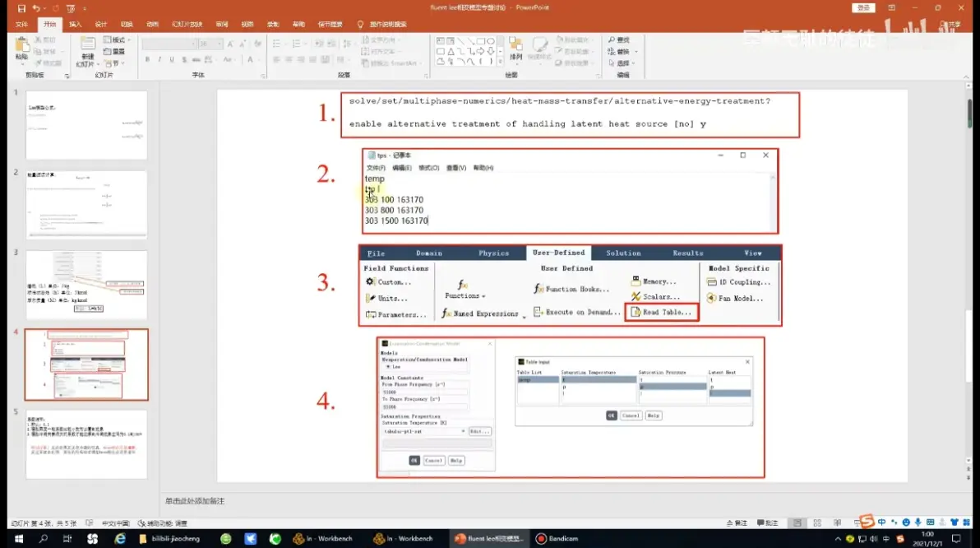
Task: Click the Undo arrow icon
Action: tap(36, 8)
